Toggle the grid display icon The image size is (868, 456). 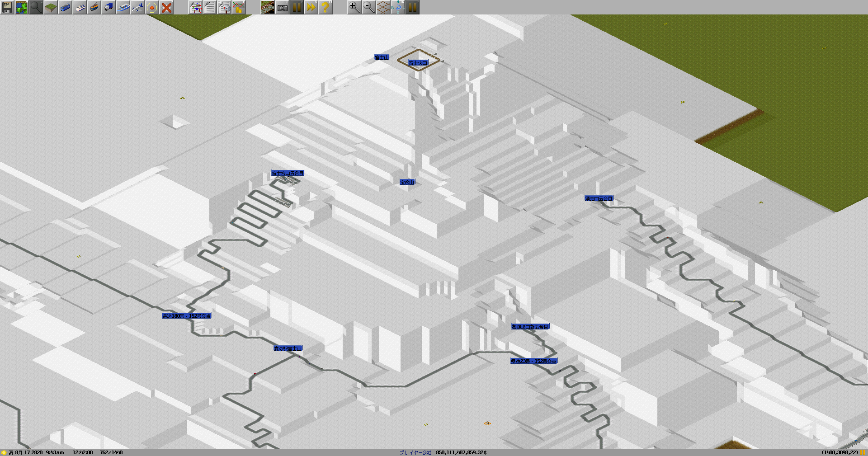point(383,7)
